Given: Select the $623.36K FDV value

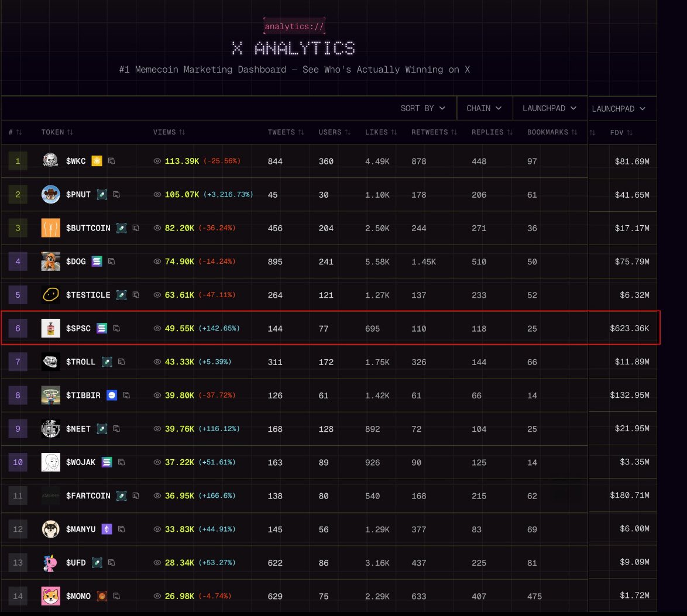Looking at the screenshot, I should 630,328.
